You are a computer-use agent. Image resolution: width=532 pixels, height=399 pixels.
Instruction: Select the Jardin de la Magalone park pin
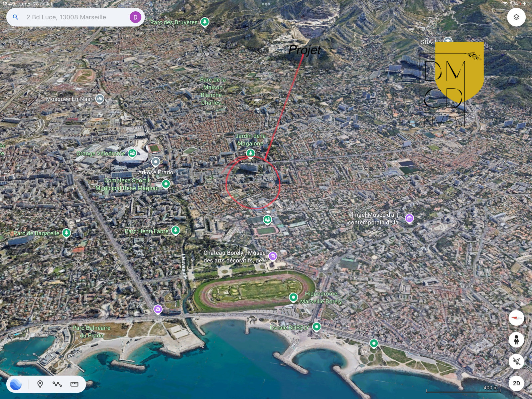pos(250,153)
